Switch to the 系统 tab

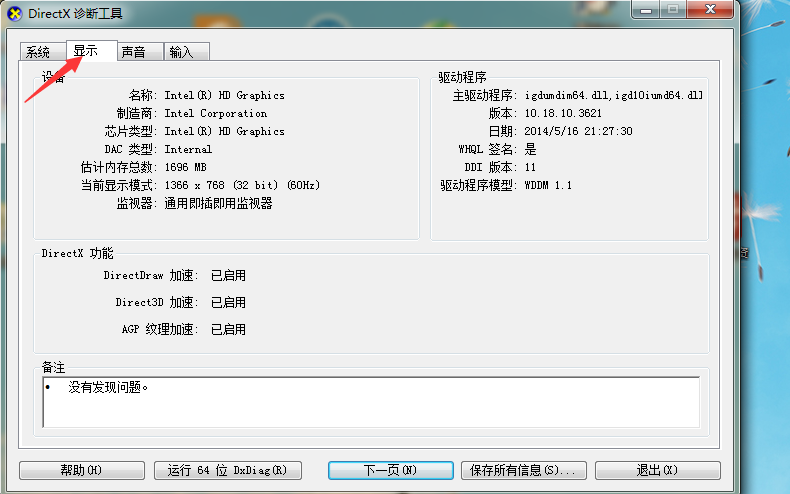point(43,51)
